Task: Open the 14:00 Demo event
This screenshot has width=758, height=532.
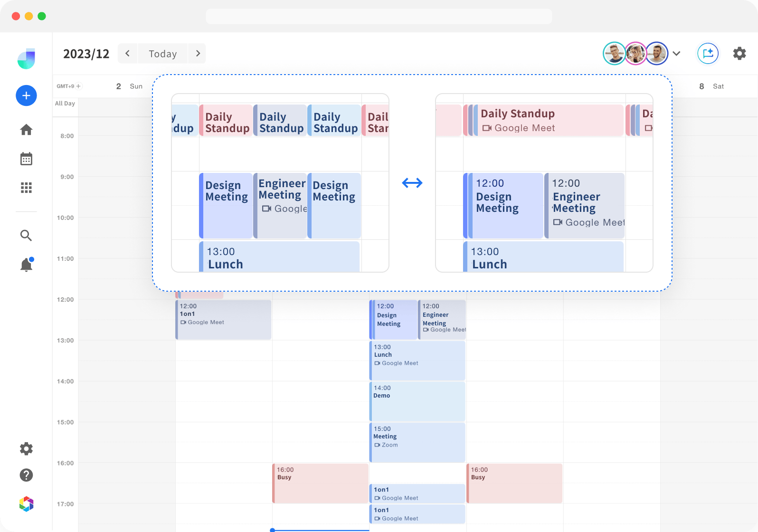Action: pos(417,401)
